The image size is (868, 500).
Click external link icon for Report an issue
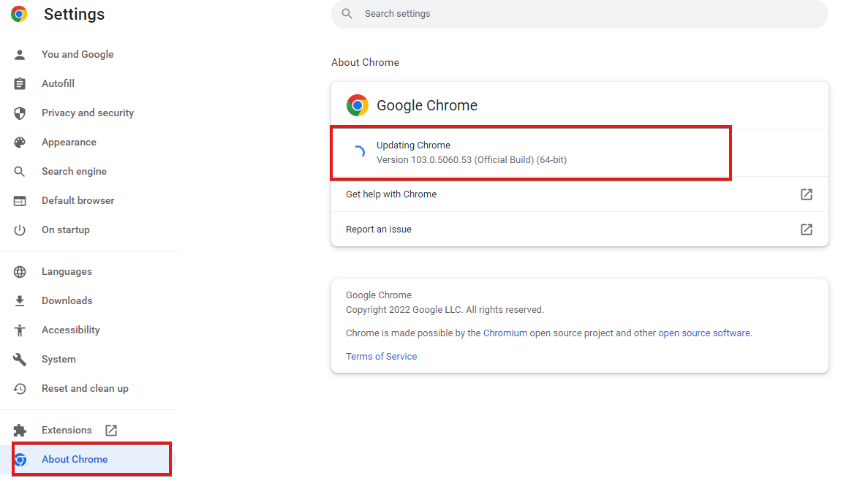pos(807,230)
